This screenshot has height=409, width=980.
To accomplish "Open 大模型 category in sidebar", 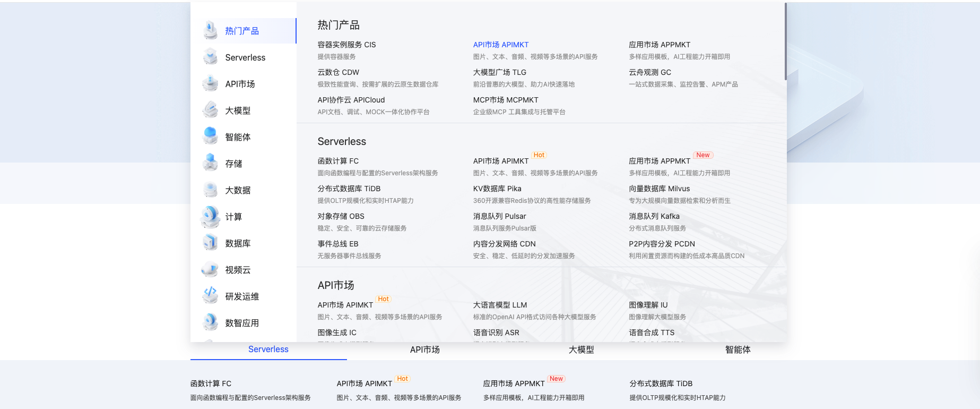I will (244, 110).
